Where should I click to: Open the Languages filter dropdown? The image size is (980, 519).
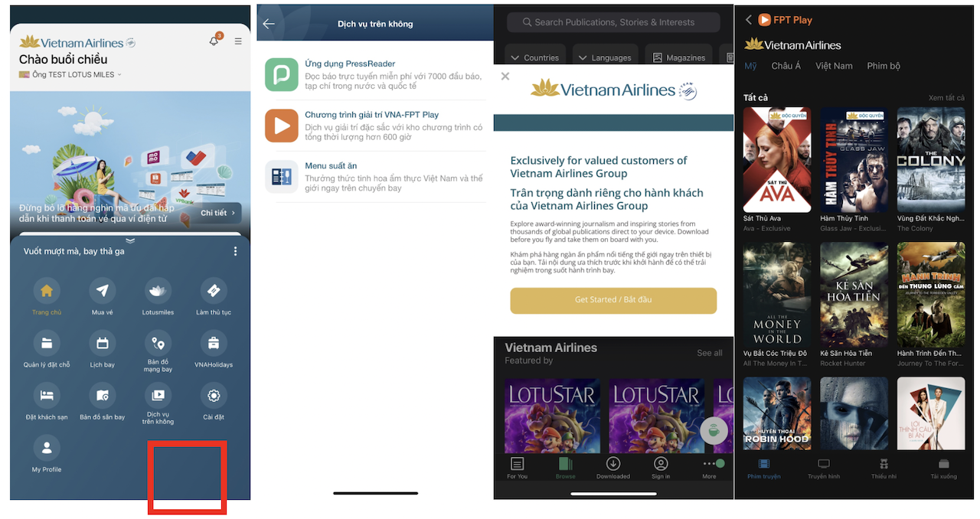click(x=604, y=57)
